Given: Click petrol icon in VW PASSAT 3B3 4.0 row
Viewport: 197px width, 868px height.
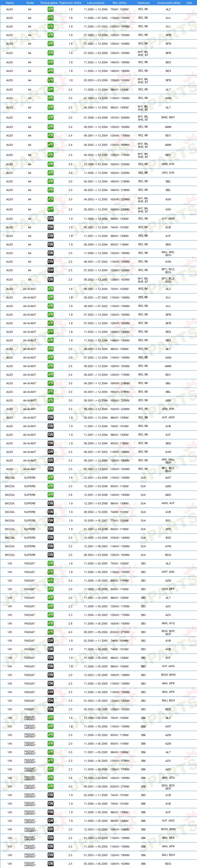Looking at the screenshot, I should click(x=50, y=632).
